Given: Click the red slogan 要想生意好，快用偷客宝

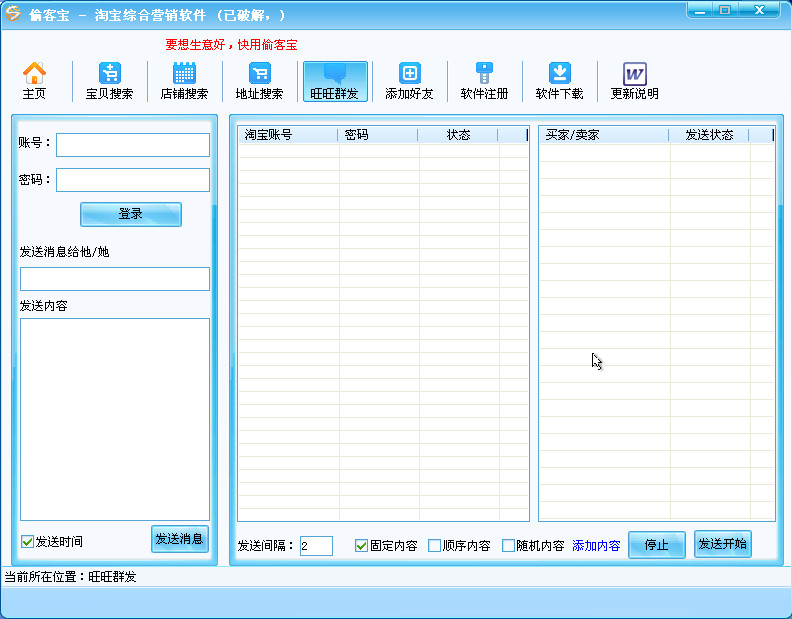Looking at the screenshot, I should (231, 45).
